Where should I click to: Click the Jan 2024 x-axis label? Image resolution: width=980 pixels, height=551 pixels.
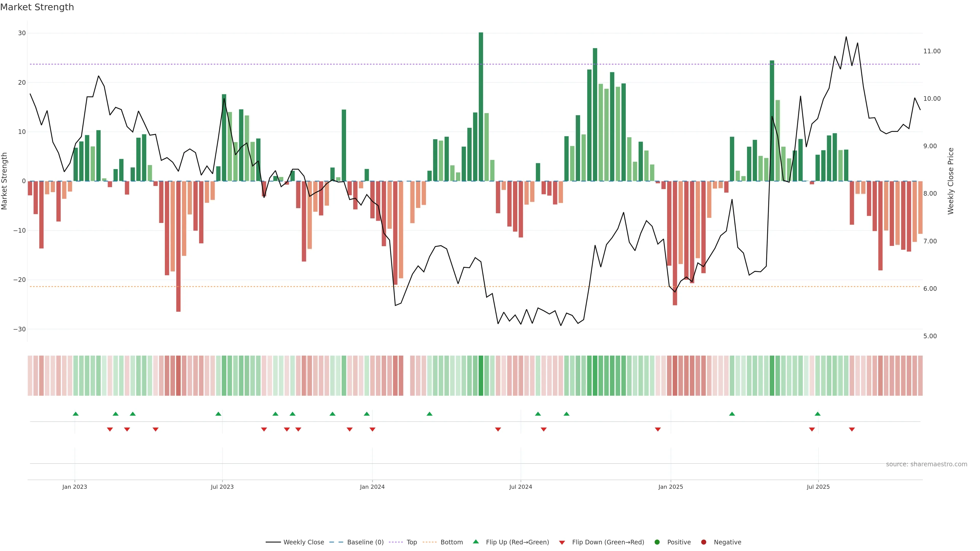(372, 487)
